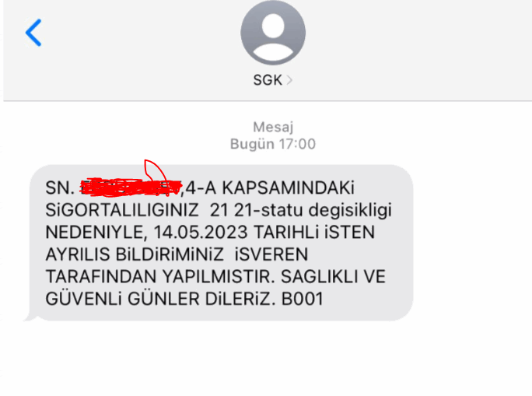Viewport: 532px width, 396px height.
Task: Open the gray contact avatar picture
Action: coord(273,32)
